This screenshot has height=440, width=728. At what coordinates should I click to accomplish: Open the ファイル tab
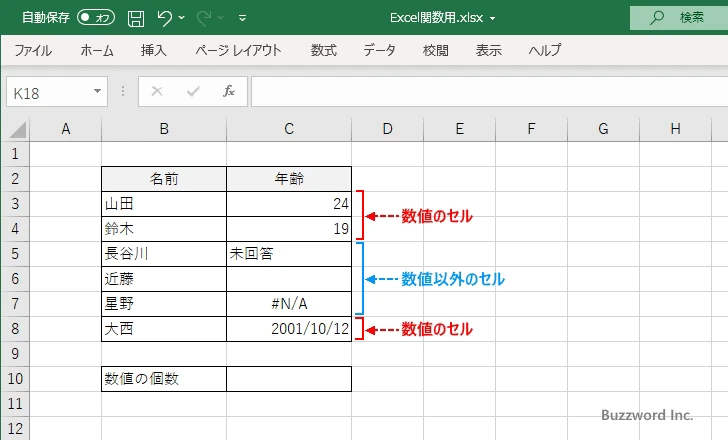click(32, 50)
